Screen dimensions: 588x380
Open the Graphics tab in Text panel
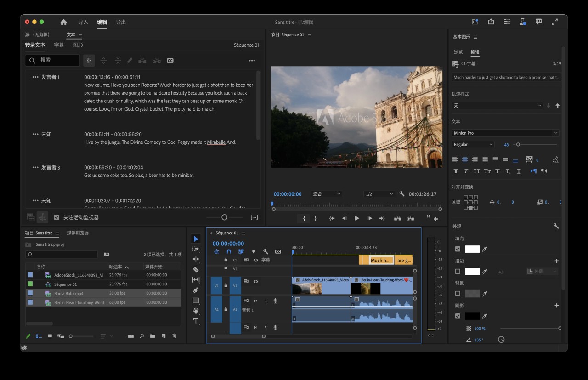(78, 45)
